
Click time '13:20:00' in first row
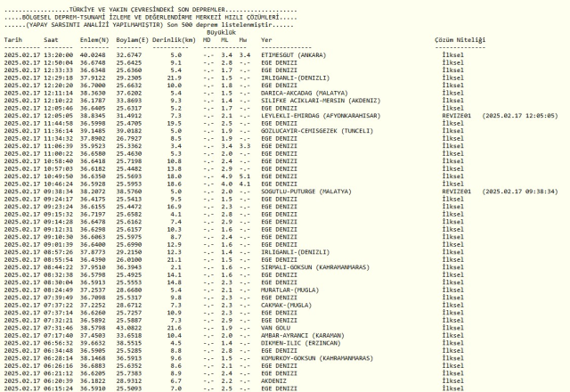click(58, 55)
